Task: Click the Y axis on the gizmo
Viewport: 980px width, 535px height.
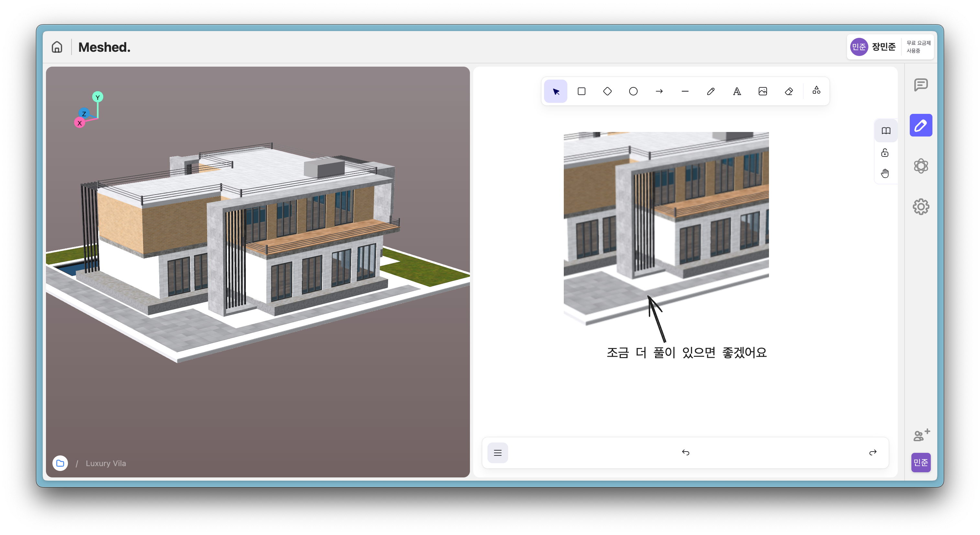Action: coord(98,97)
